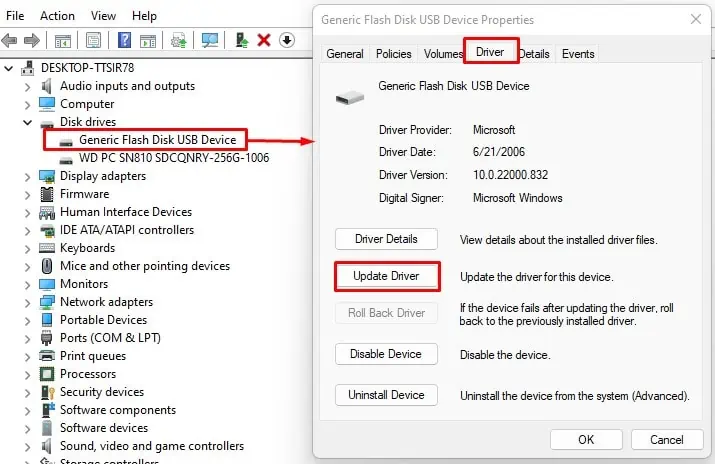This screenshot has width=715, height=464.
Task: Click the Network adapters icon
Action: coord(47,302)
